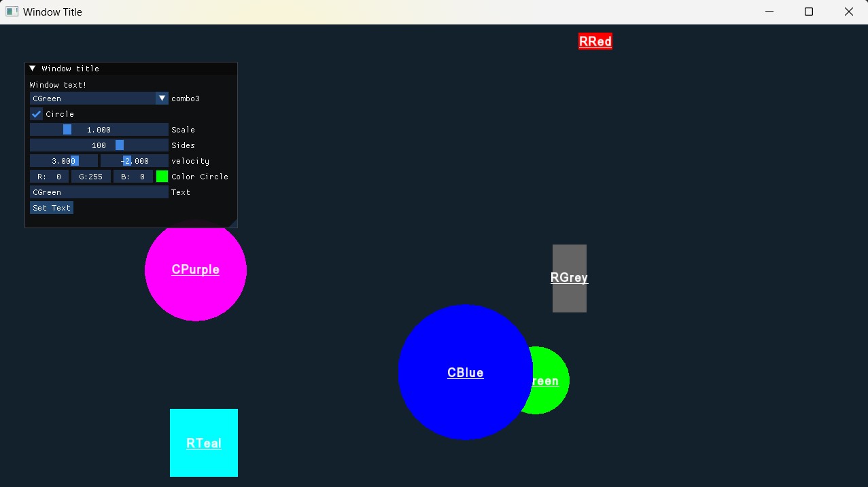Click the "velocity" label

click(190, 161)
